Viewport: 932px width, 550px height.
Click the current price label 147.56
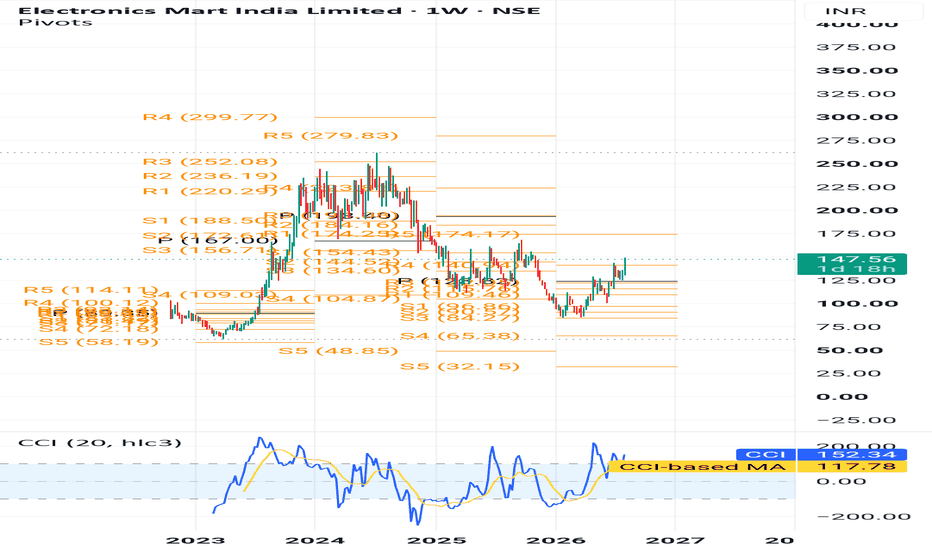point(852,259)
